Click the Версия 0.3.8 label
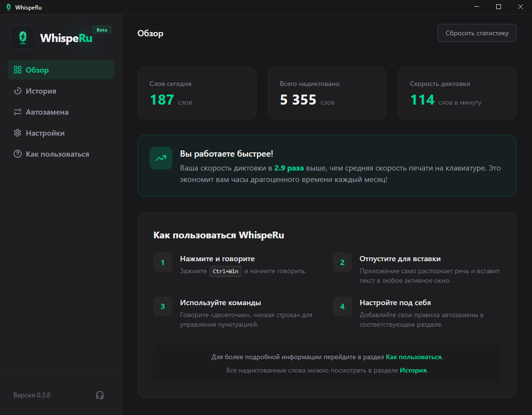The width and height of the screenshot is (532, 415). (32, 395)
